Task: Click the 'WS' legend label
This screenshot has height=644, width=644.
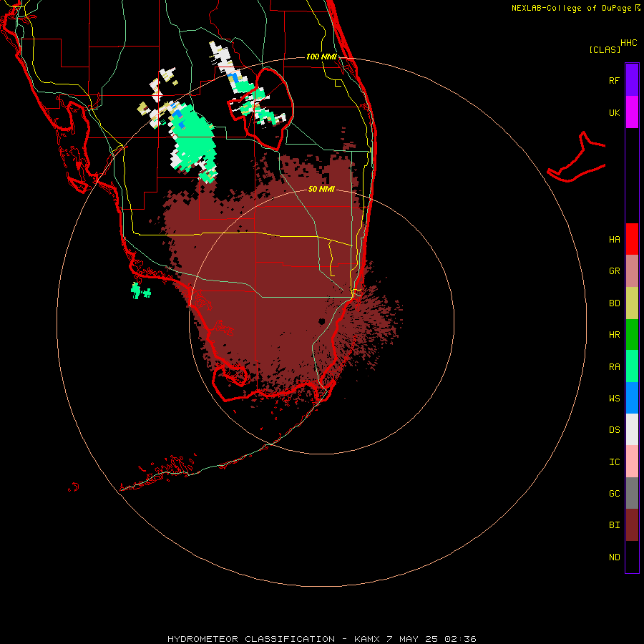Action: coord(614,399)
